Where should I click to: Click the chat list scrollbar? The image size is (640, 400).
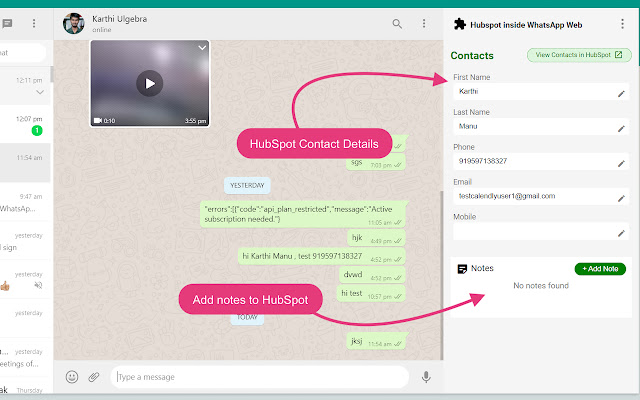click(52, 75)
